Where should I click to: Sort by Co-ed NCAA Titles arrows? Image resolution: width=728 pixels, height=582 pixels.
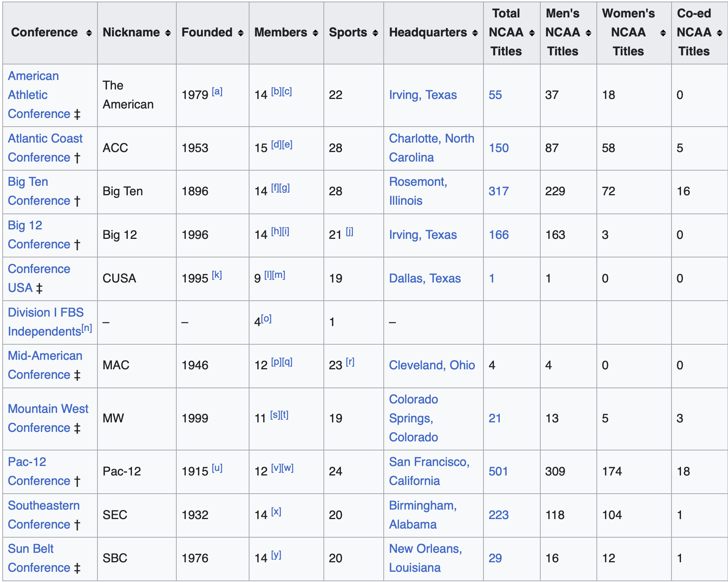[720, 33]
